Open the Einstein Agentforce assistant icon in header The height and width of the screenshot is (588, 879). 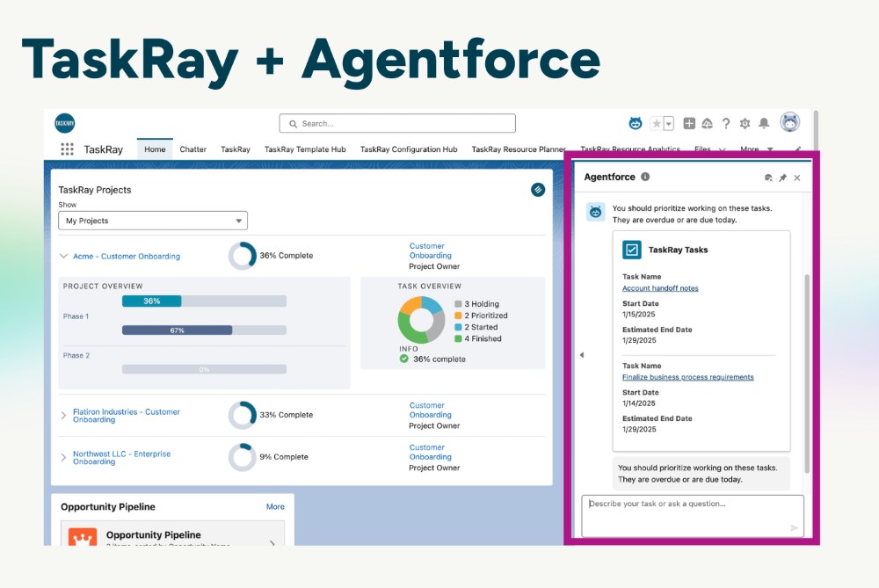coord(637,124)
